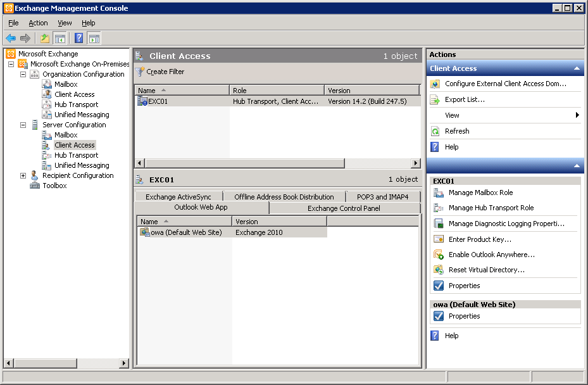Screen dimensions: 588x385
Task: Click server list scroll-right arrow
Action: pos(415,163)
